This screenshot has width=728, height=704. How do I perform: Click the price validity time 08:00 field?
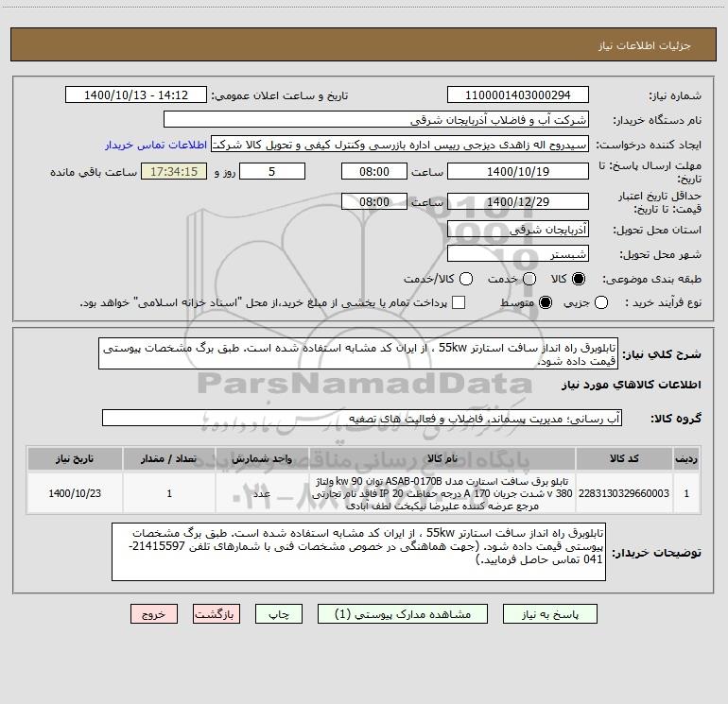374,202
